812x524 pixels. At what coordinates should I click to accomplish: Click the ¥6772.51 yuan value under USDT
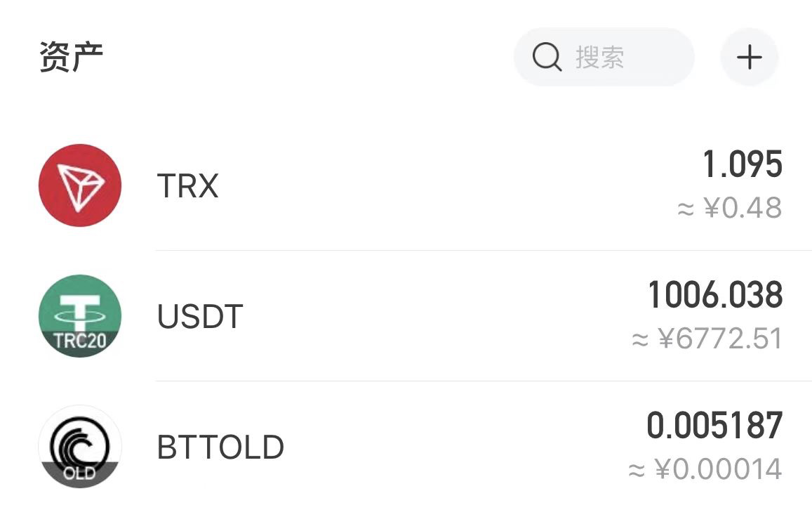[707, 339]
